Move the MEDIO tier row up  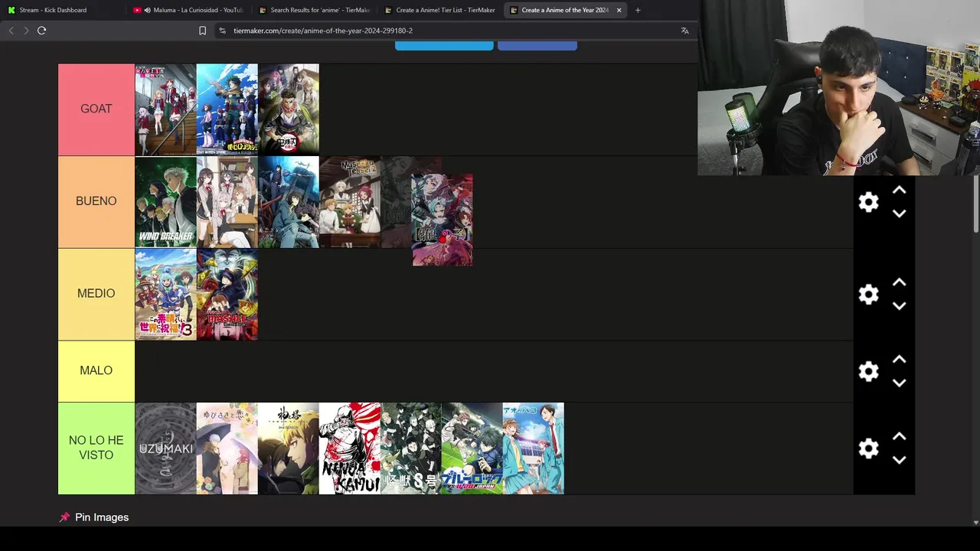point(899,283)
